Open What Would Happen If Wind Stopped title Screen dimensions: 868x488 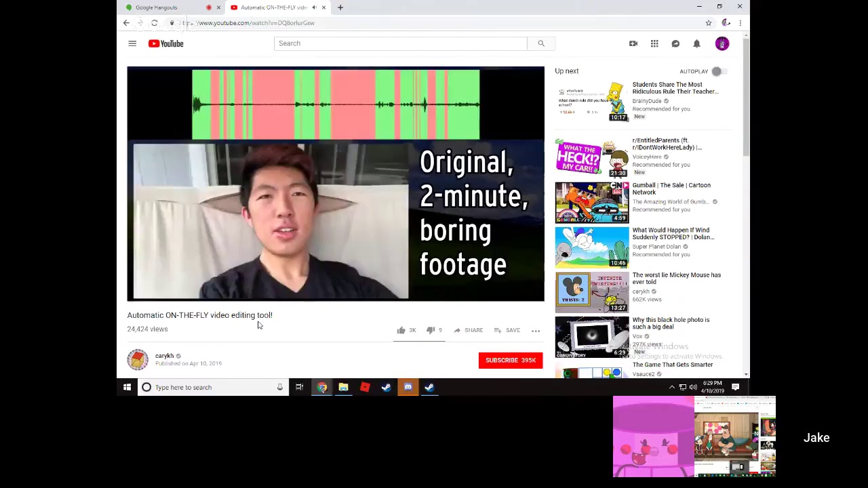[x=673, y=233]
